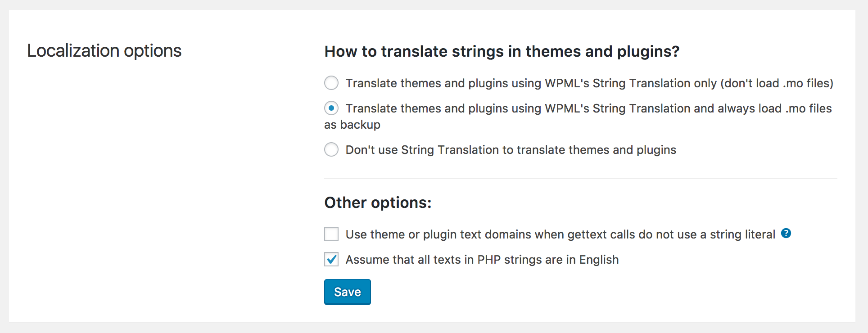
Task: Uncheck 'Assume that all texts in PHP strings are in English'
Action: 331,259
